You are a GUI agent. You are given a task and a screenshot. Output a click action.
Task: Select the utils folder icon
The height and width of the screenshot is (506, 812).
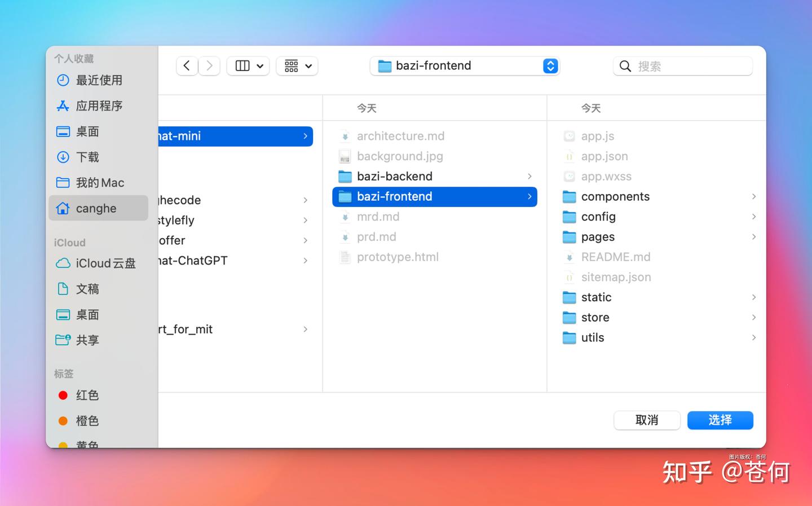click(570, 338)
